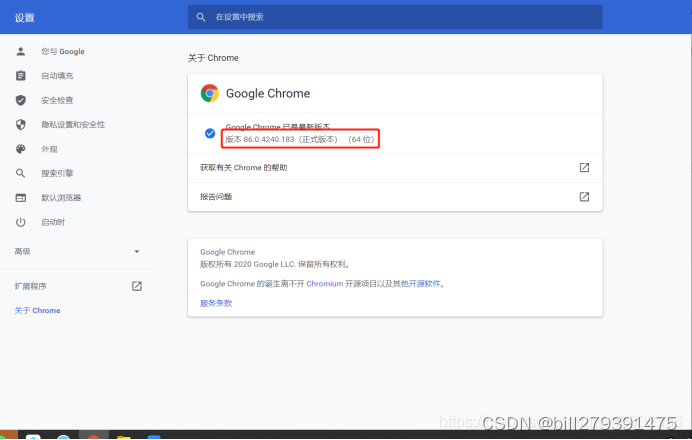Click the 关于 Chrome page heading
The image size is (692, 440).
pyautogui.click(x=213, y=58)
